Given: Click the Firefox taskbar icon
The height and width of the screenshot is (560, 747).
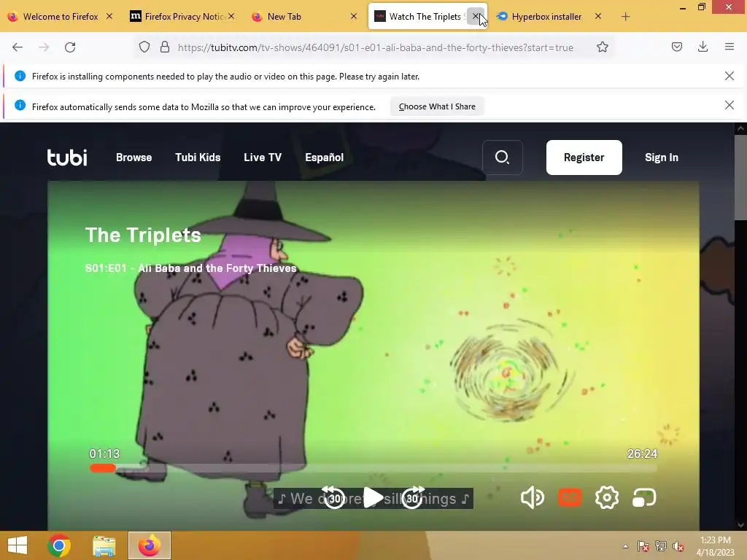Looking at the screenshot, I should [x=149, y=545].
